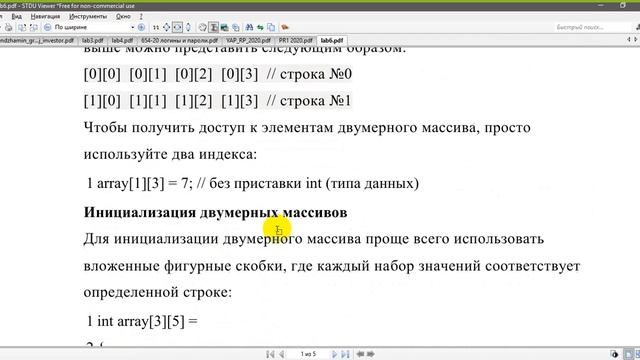Open the Окно menu
This screenshot has height=360, width=640.
123,16
